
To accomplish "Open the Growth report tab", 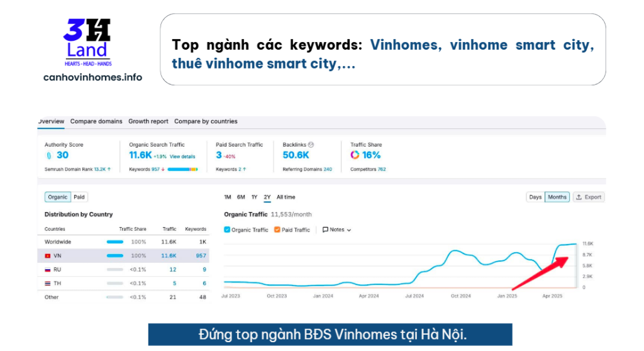I will (x=148, y=121).
